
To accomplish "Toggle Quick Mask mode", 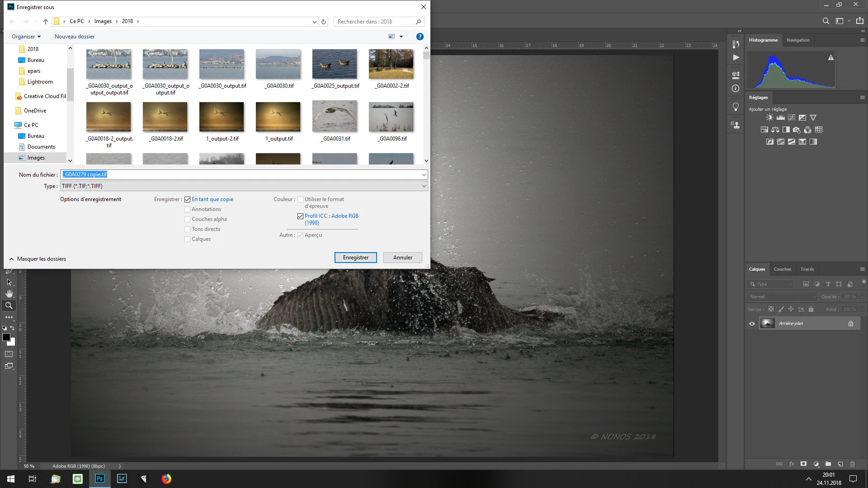I will pos(9,354).
